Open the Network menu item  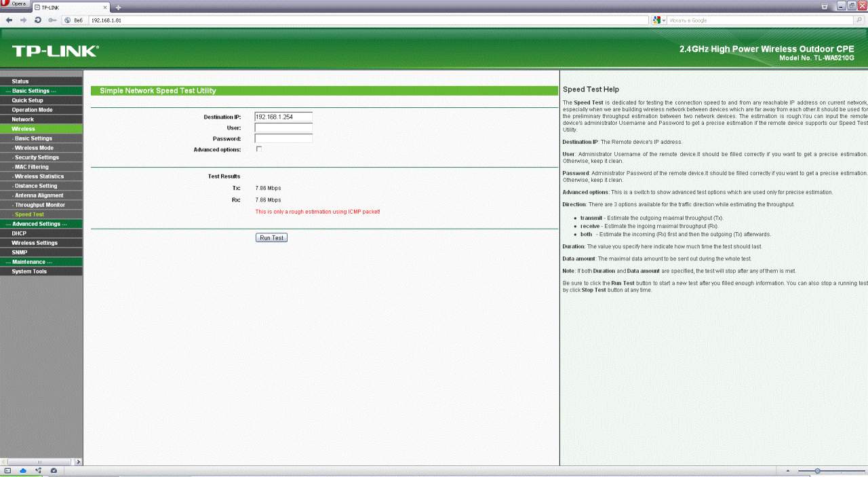[41, 119]
